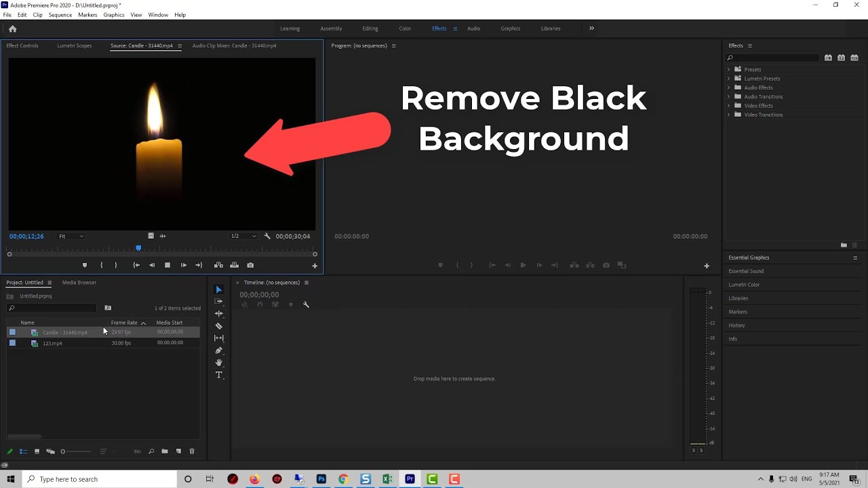This screenshot has height=488, width=868.
Task: Select the Ripple Edit tool
Action: [x=218, y=314]
